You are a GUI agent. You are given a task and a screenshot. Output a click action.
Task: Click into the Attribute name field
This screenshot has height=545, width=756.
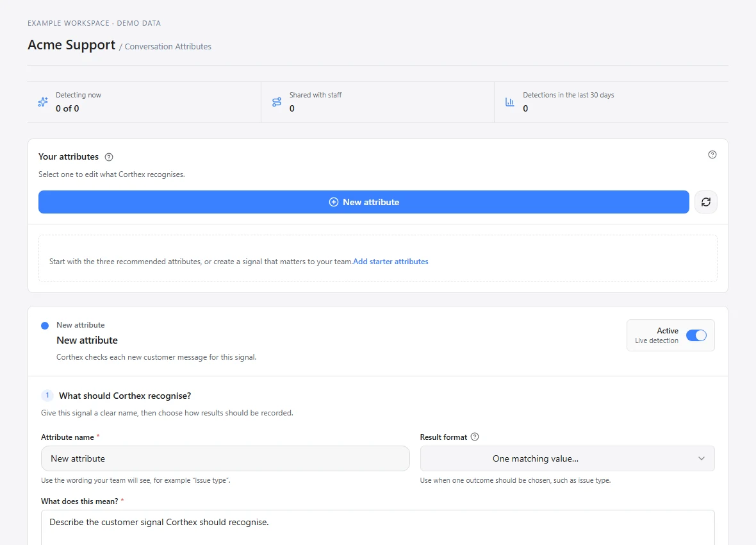point(225,458)
